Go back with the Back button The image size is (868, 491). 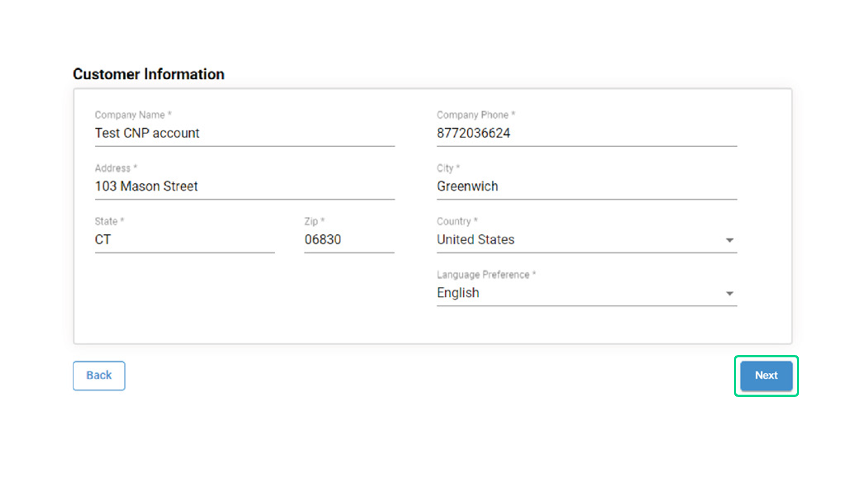tap(99, 376)
